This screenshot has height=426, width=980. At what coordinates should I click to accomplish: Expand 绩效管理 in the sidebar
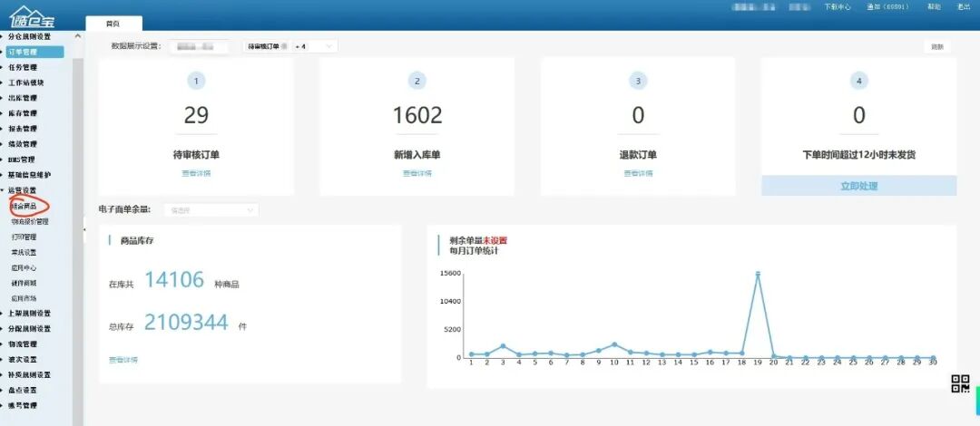[x=23, y=144]
